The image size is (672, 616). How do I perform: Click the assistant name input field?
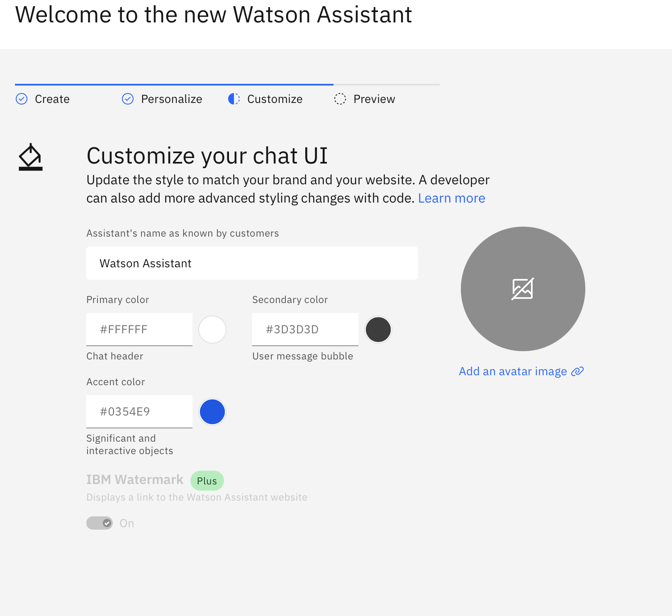pyautogui.click(x=251, y=263)
